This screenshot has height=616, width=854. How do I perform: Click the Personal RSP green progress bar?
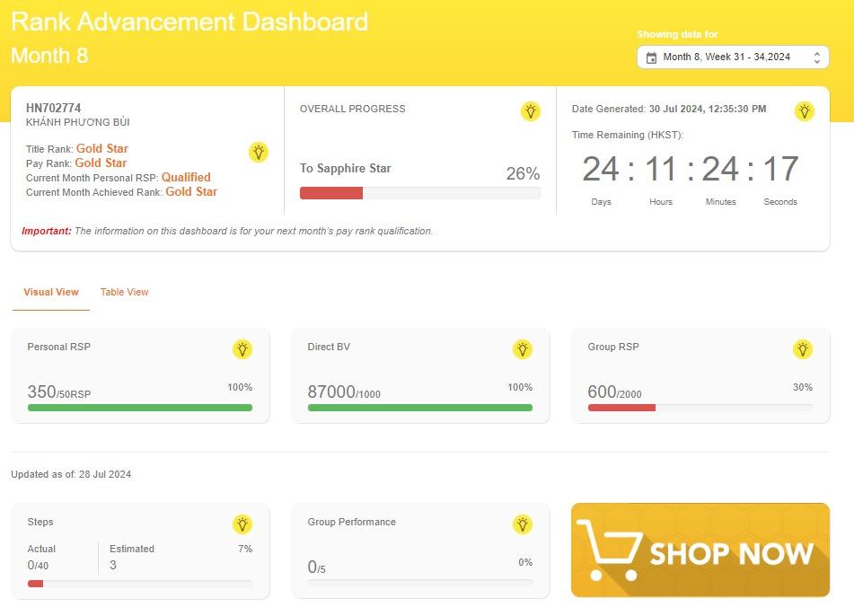(140, 408)
